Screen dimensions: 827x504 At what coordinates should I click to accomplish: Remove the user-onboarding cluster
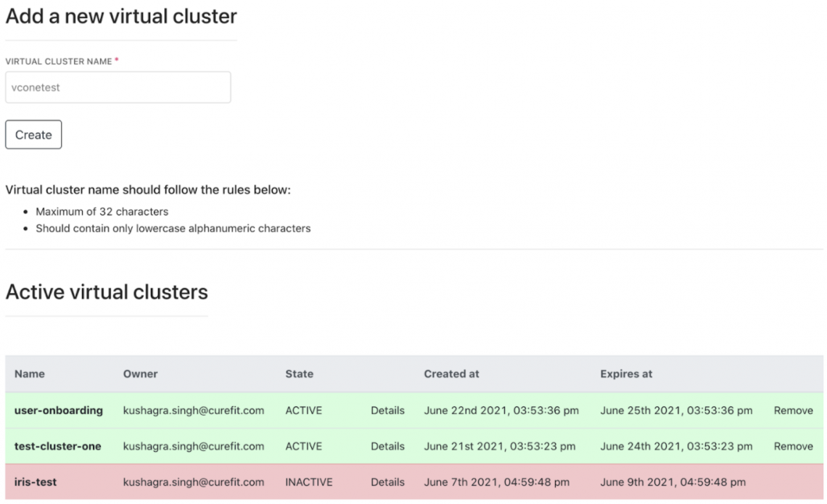point(793,410)
